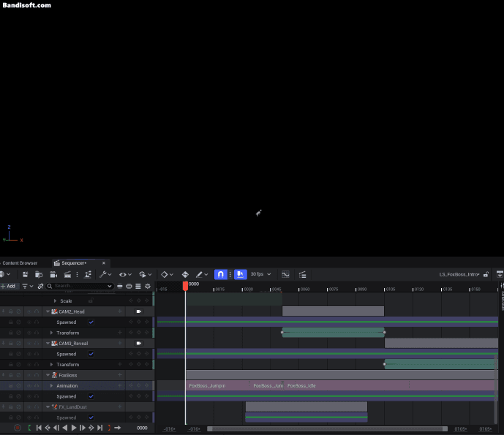Create a camera with the camera icon
Viewport: 504px width, 435px height.
(53, 274)
